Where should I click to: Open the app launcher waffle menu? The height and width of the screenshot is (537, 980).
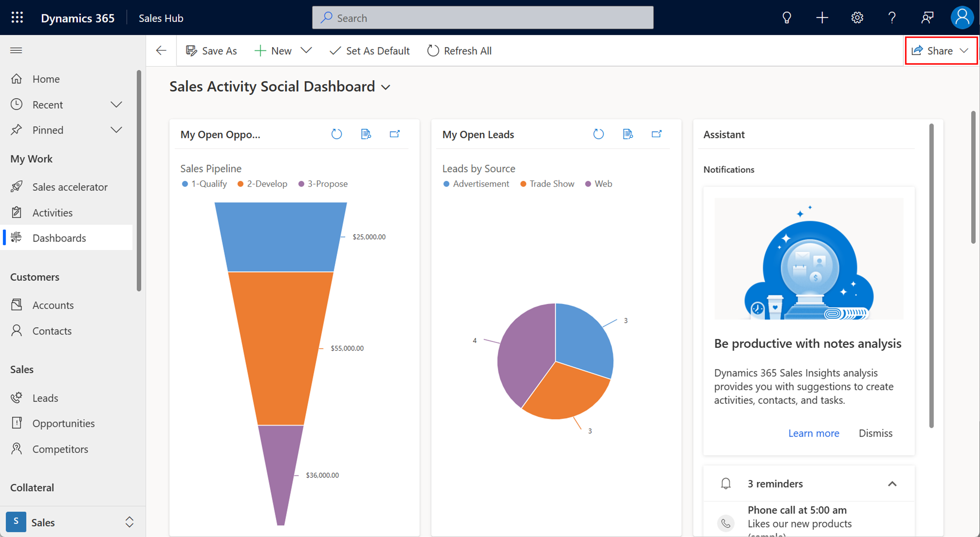17,17
